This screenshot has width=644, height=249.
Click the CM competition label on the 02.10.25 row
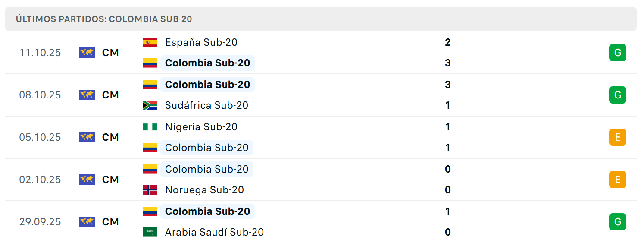click(110, 180)
